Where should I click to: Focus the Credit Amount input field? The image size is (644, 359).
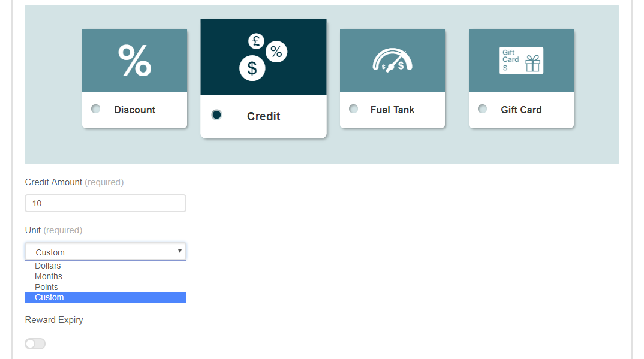pyautogui.click(x=106, y=203)
